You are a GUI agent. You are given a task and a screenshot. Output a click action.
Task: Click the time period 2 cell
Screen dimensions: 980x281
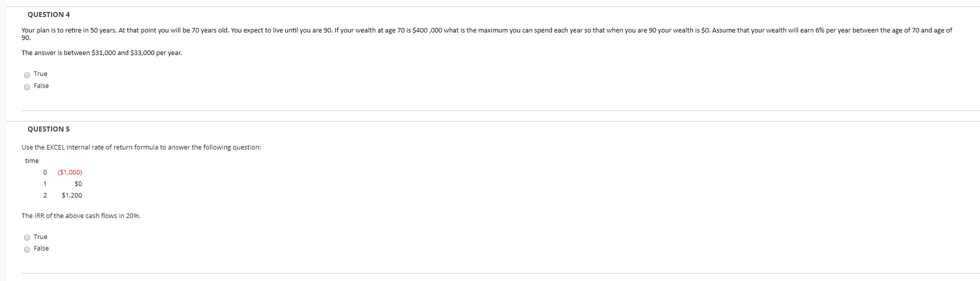click(45, 195)
